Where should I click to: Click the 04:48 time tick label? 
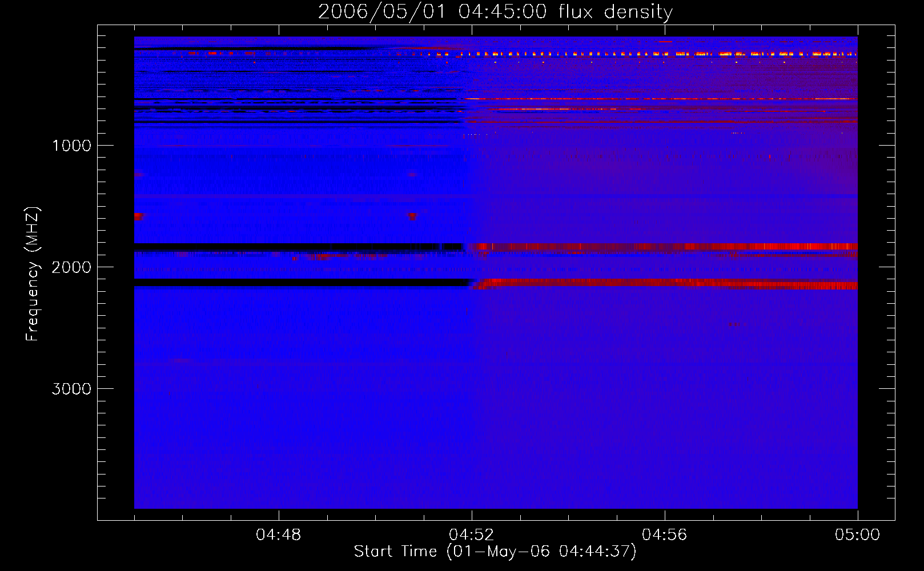(x=279, y=535)
